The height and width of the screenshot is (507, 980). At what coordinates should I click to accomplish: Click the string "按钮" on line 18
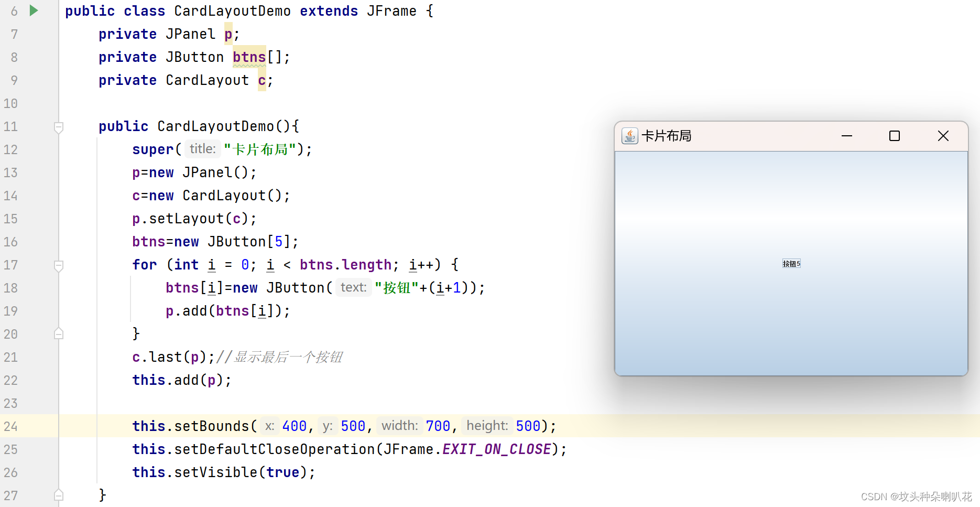click(397, 288)
